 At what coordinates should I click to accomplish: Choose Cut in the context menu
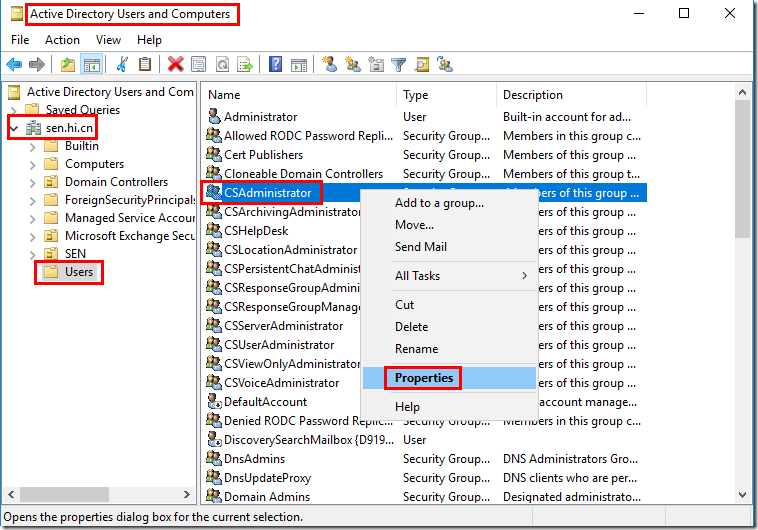(x=449, y=305)
